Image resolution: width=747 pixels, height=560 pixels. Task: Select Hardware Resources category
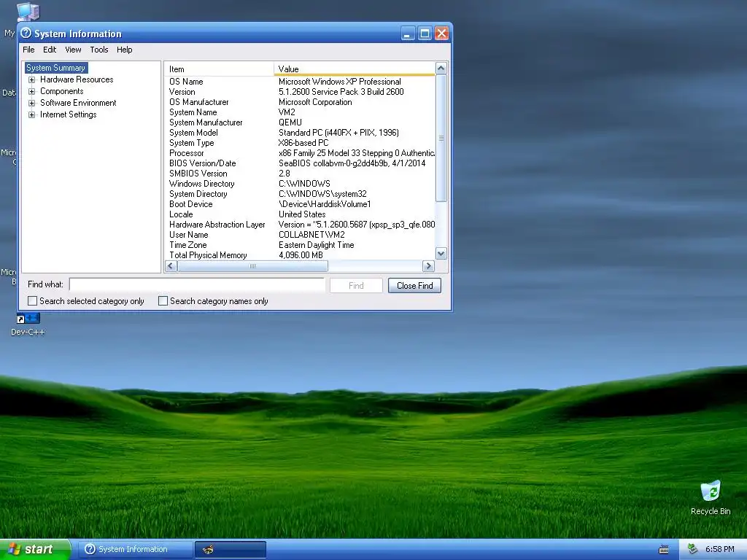pos(77,79)
